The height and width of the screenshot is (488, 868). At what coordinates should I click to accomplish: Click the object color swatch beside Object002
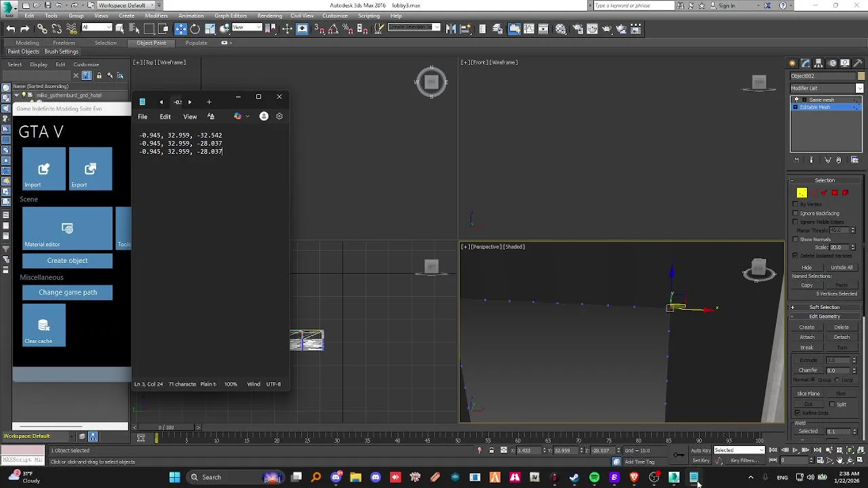point(861,76)
